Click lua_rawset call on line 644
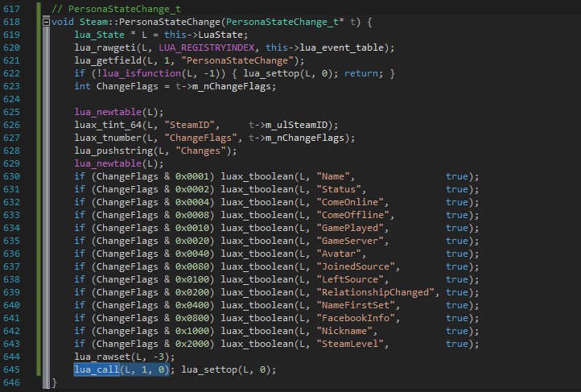Viewport: 581px width, 392px height. (x=102, y=357)
